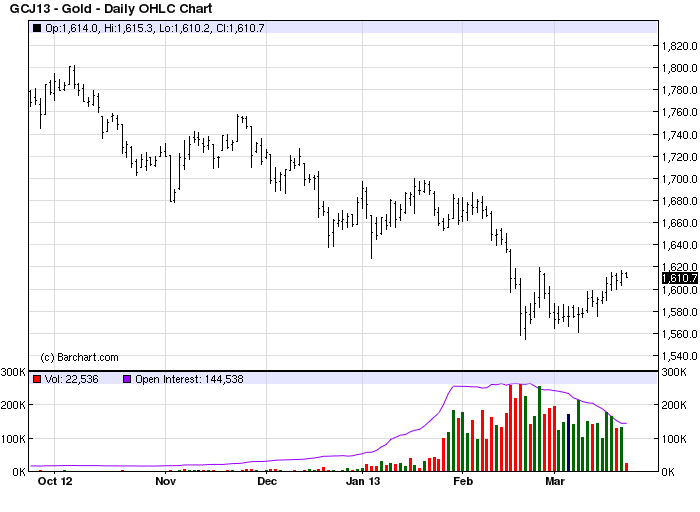Click the 1,760.0 price axis label
This screenshot has height=512, width=700.
(679, 112)
